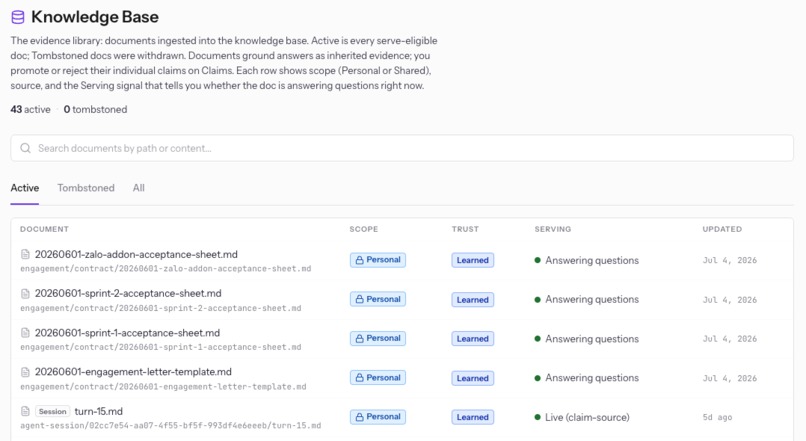Viewport: 806px width, 441px height.
Task: Open 20260601-engagement-letter-template.md document
Action: tap(133, 372)
